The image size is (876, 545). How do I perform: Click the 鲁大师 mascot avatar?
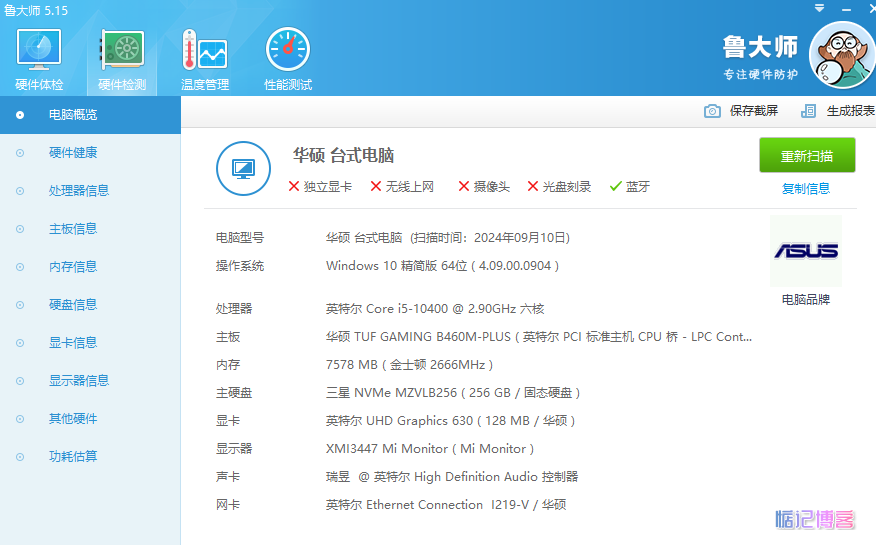[x=842, y=55]
